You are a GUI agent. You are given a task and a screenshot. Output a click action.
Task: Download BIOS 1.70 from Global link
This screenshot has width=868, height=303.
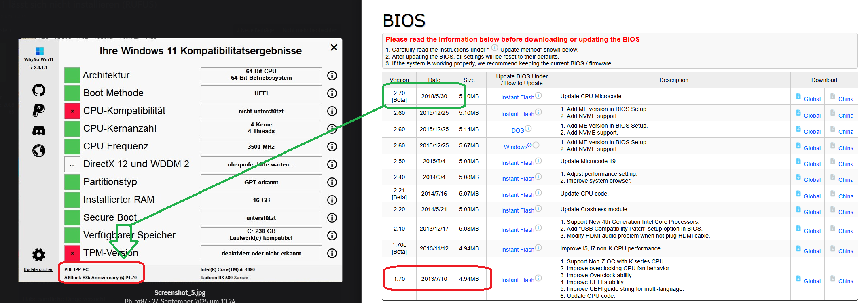[812, 281]
